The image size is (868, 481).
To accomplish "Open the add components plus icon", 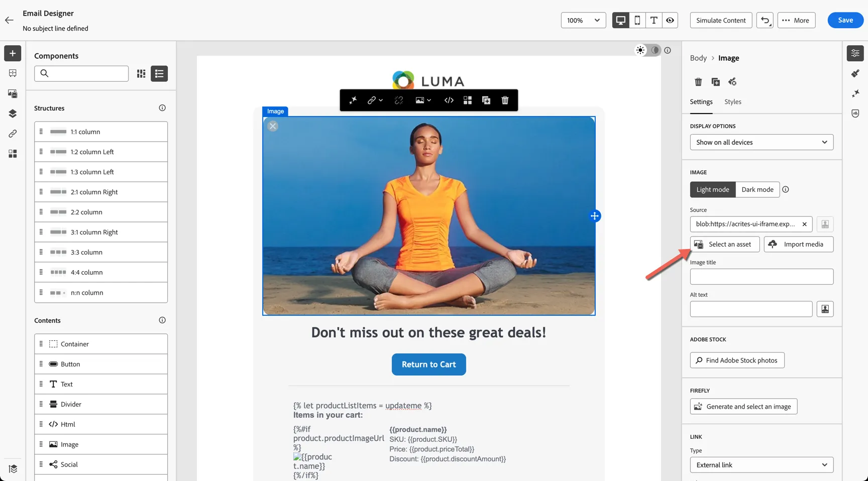I will pos(13,53).
